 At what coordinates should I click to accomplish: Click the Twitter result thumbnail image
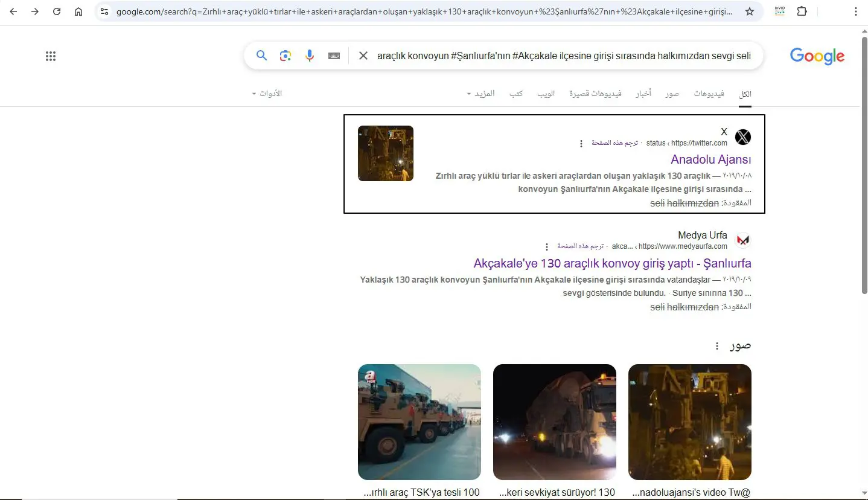click(x=386, y=153)
